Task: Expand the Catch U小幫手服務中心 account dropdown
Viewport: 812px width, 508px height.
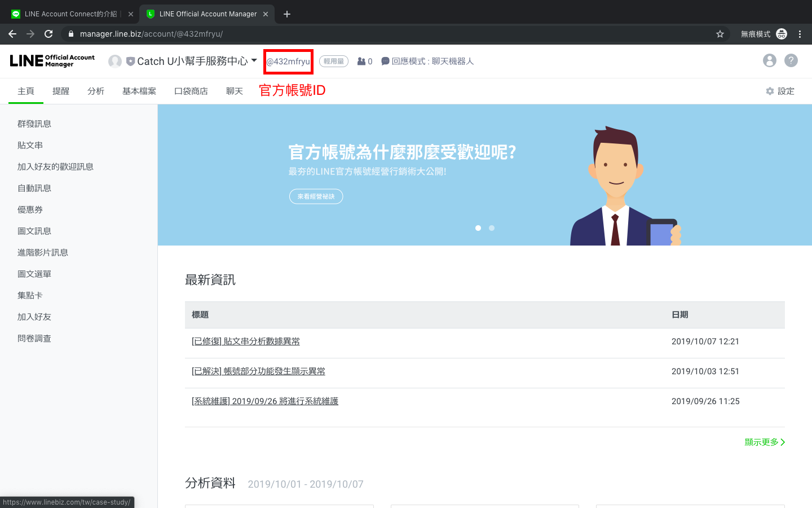Action: [254, 60]
